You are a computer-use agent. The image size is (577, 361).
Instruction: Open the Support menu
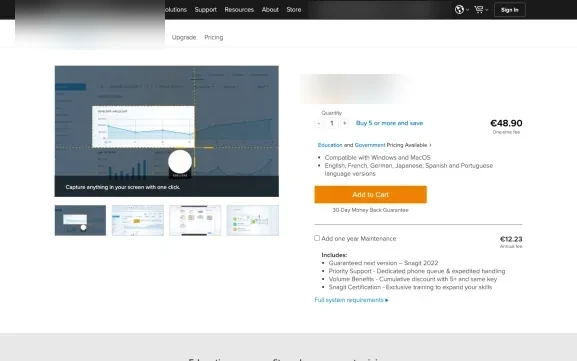click(x=205, y=10)
